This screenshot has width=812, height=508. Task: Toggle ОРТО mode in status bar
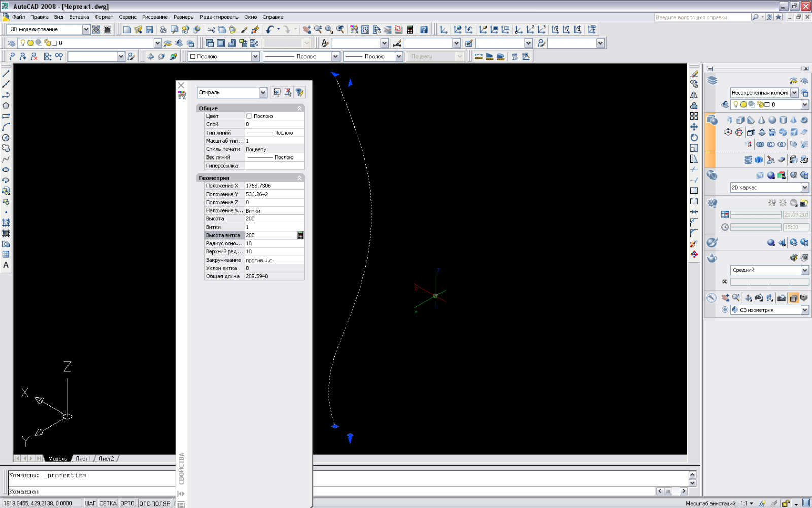click(127, 503)
